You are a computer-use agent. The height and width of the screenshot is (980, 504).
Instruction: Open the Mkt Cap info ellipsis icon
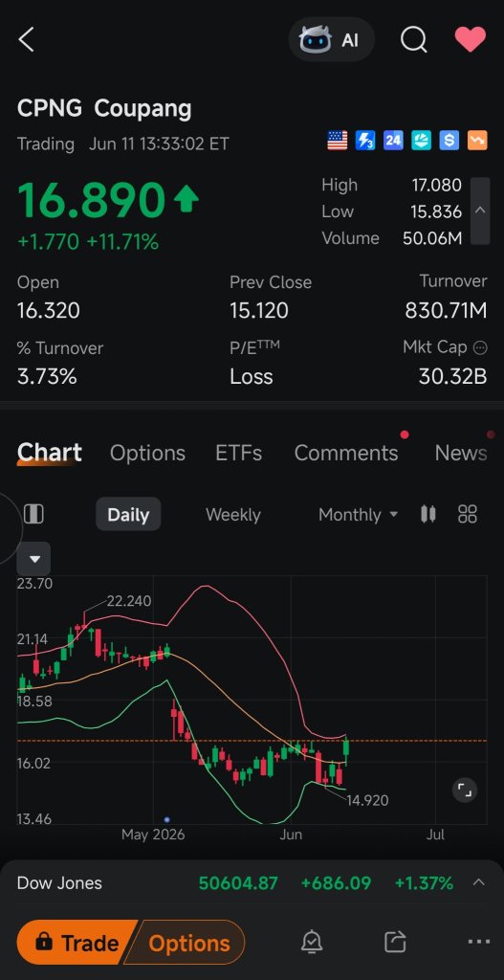(480, 347)
